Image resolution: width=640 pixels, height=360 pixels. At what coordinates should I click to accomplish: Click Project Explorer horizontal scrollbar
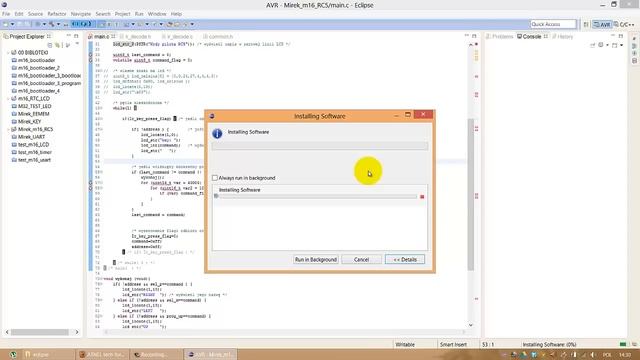[40, 332]
